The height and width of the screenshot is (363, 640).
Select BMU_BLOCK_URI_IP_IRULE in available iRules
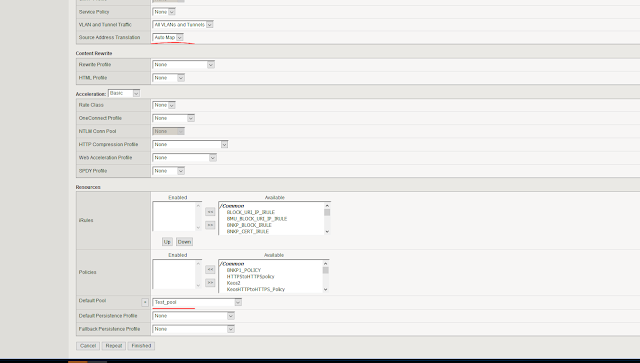[257, 219]
